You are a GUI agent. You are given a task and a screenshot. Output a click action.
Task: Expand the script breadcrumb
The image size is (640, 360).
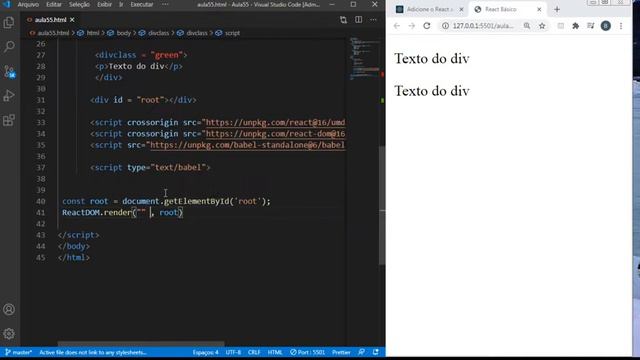coord(232,33)
